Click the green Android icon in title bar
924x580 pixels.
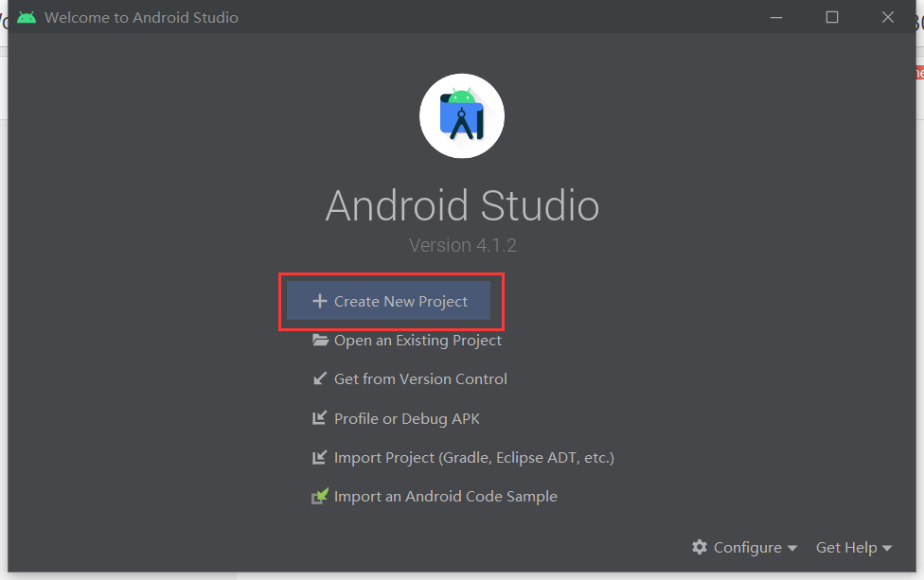pos(27,17)
